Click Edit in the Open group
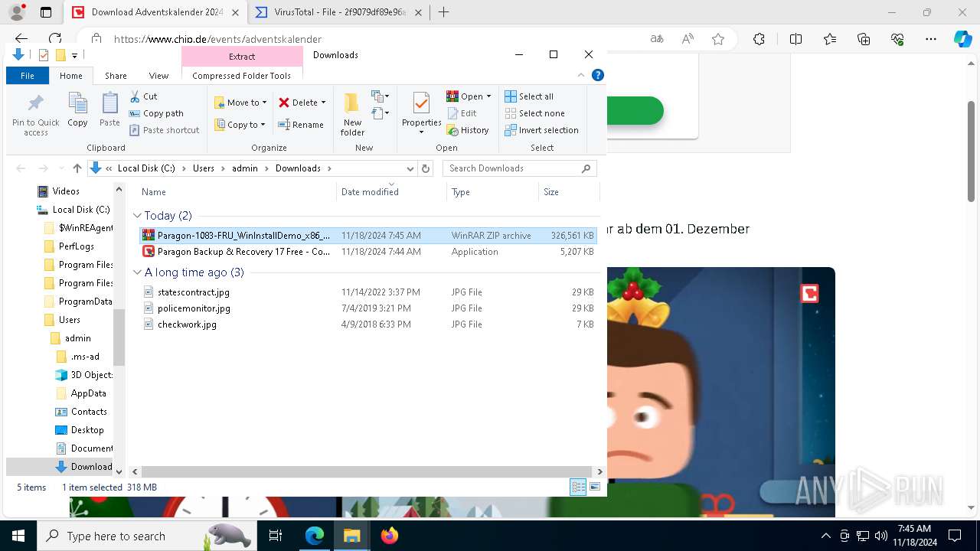This screenshot has height=551, width=980. click(462, 113)
